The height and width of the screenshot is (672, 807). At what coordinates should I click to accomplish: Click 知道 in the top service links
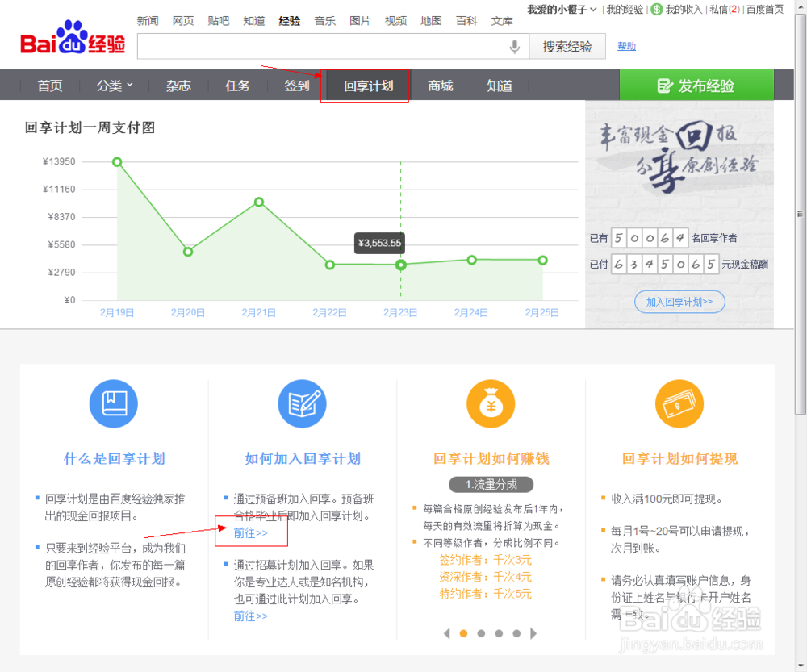pyautogui.click(x=254, y=21)
